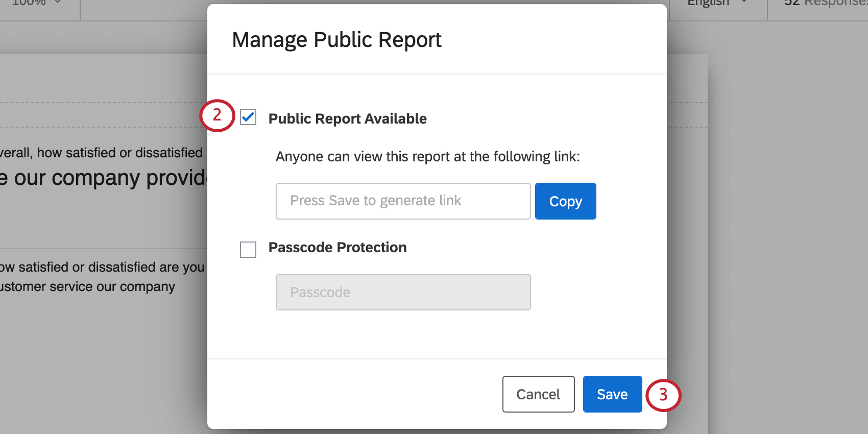This screenshot has height=434, width=868.
Task: Click the red step 3 marker
Action: (663, 395)
